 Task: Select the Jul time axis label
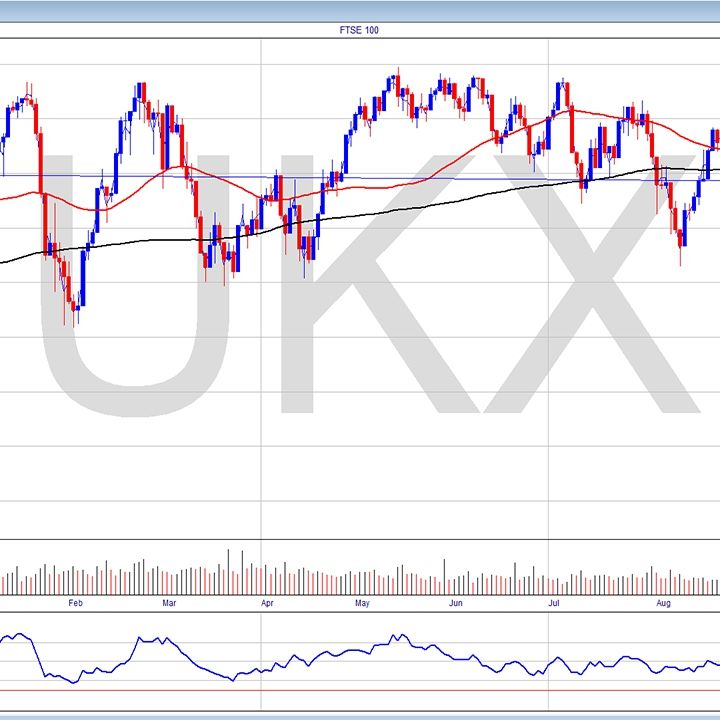coord(552,604)
